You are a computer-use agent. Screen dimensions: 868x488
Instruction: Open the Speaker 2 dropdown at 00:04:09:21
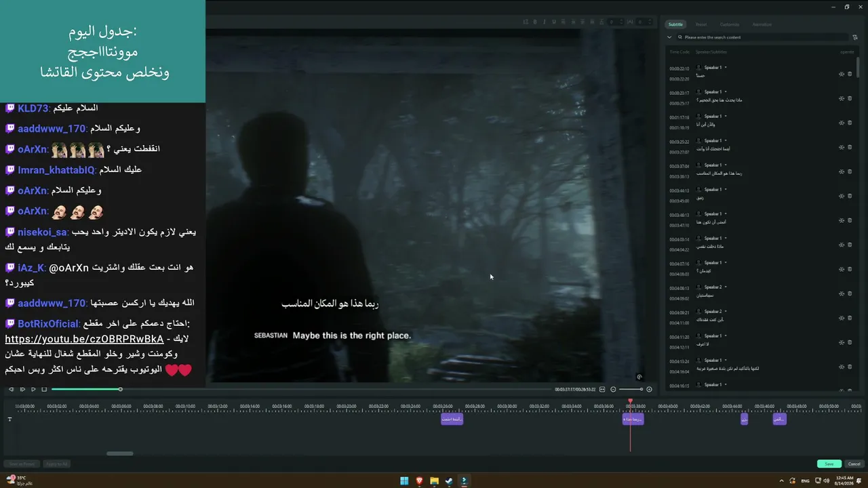[x=726, y=311]
